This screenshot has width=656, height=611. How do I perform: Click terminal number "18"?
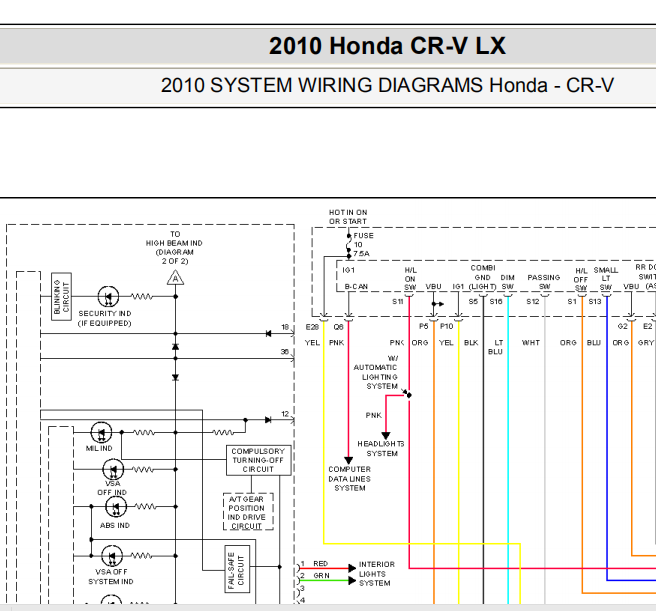pos(285,327)
